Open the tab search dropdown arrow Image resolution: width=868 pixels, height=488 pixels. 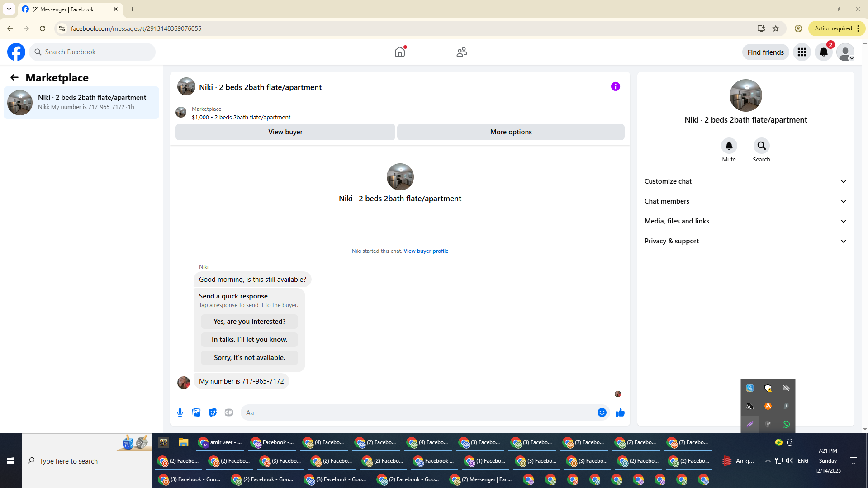(x=9, y=9)
